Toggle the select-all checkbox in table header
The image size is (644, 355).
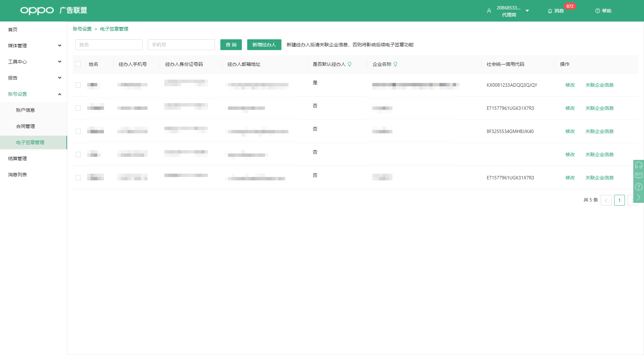[x=78, y=64]
